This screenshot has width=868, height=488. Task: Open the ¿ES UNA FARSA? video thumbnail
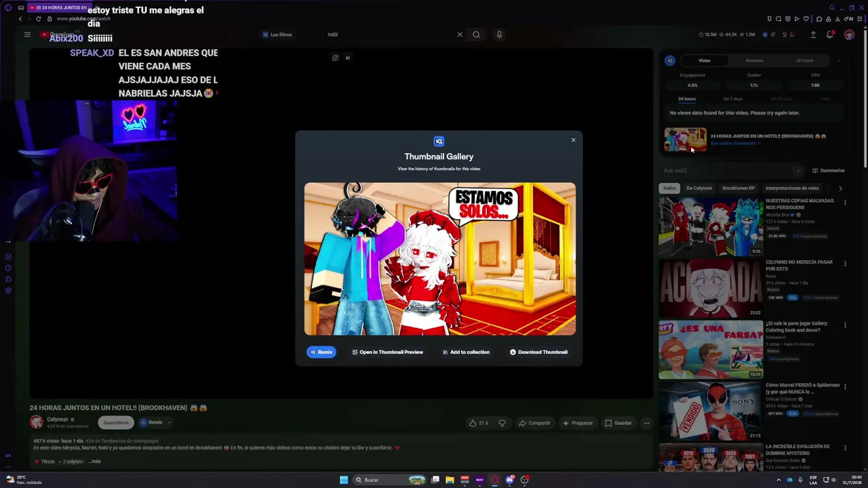click(x=711, y=350)
